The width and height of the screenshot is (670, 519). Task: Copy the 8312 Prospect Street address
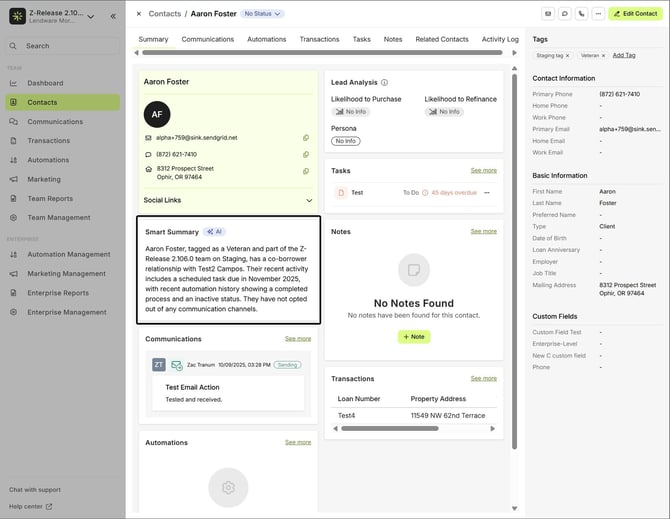306,171
